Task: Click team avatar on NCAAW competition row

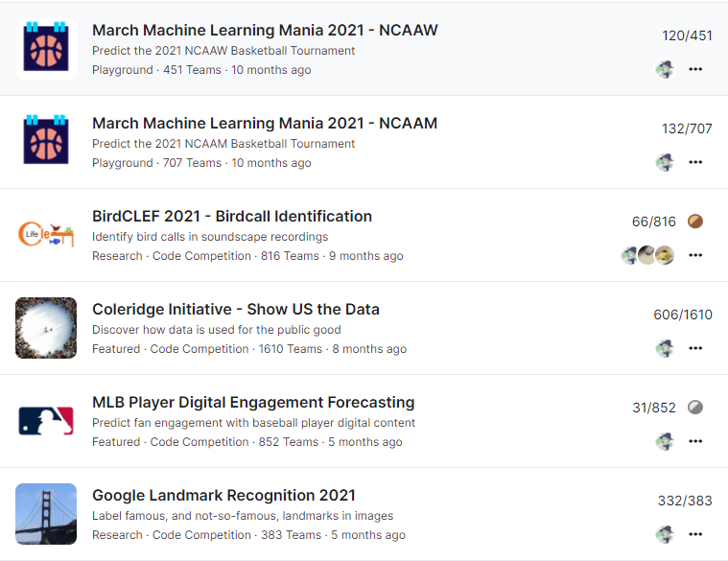Action: coord(665,69)
